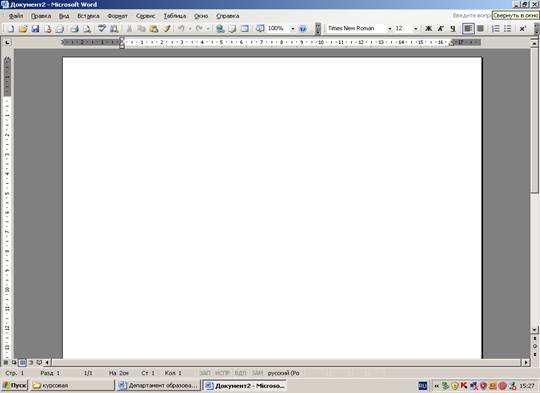Toggle italic formatting К button
This screenshot has height=393, width=540.
[440, 29]
